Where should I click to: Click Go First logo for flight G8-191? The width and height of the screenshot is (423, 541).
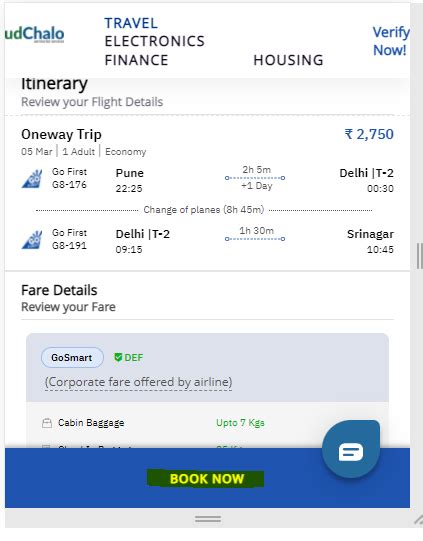coord(32,240)
